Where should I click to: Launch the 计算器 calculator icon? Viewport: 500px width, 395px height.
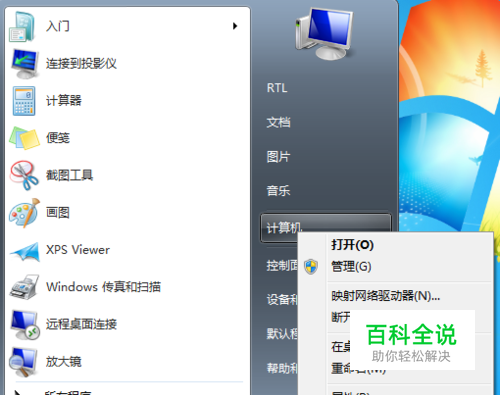pyautogui.click(x=24, y=101)
